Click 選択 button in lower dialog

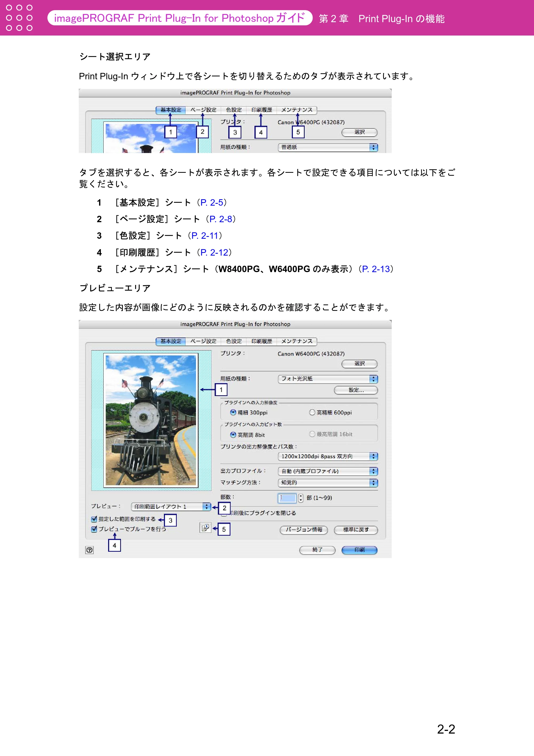(359, 363)
